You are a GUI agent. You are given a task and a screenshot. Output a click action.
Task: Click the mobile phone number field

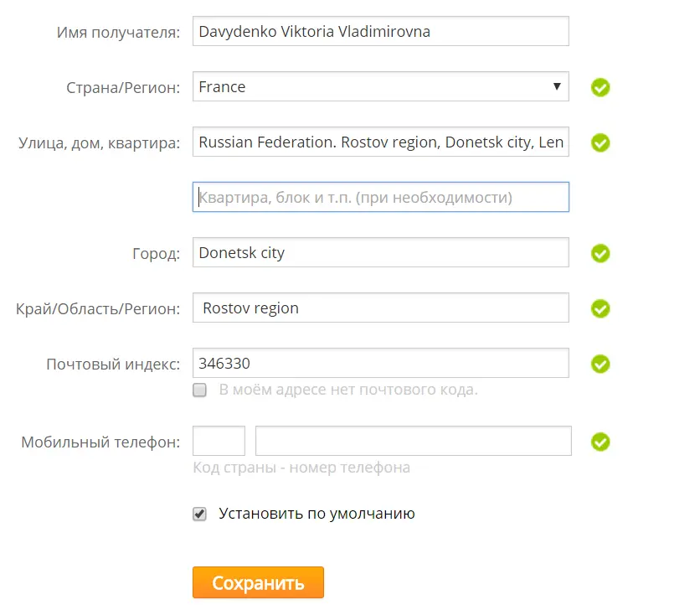[x=413, y=441]
